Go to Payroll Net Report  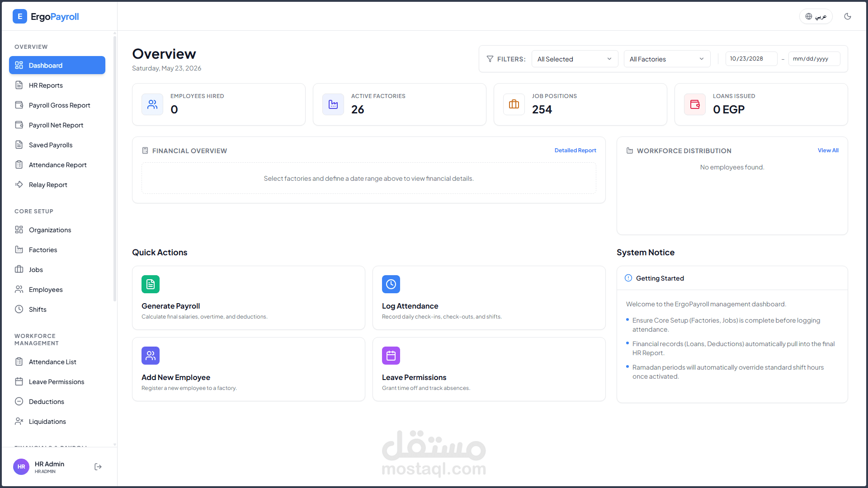pyautogui.click(x=57, y=125)
